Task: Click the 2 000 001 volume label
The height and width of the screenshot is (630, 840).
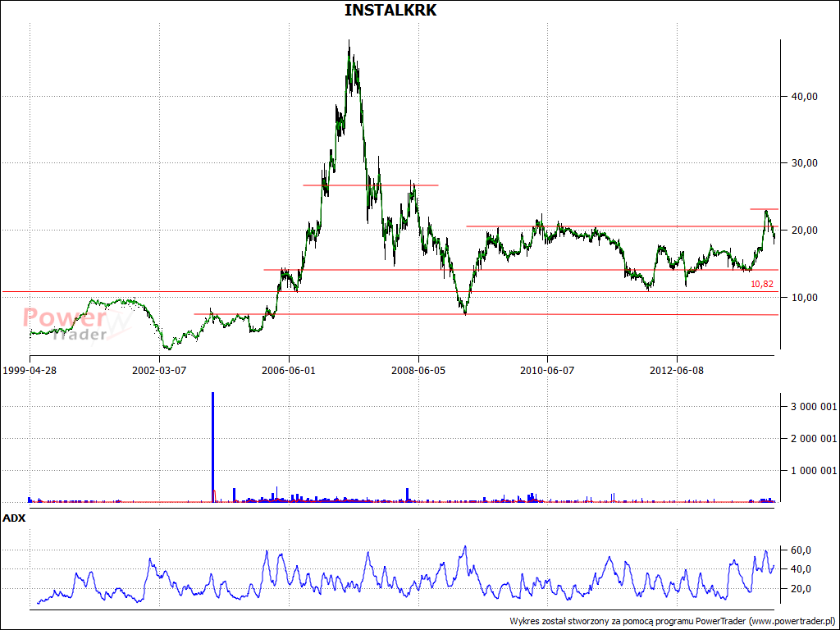Action: pos(814,440)
